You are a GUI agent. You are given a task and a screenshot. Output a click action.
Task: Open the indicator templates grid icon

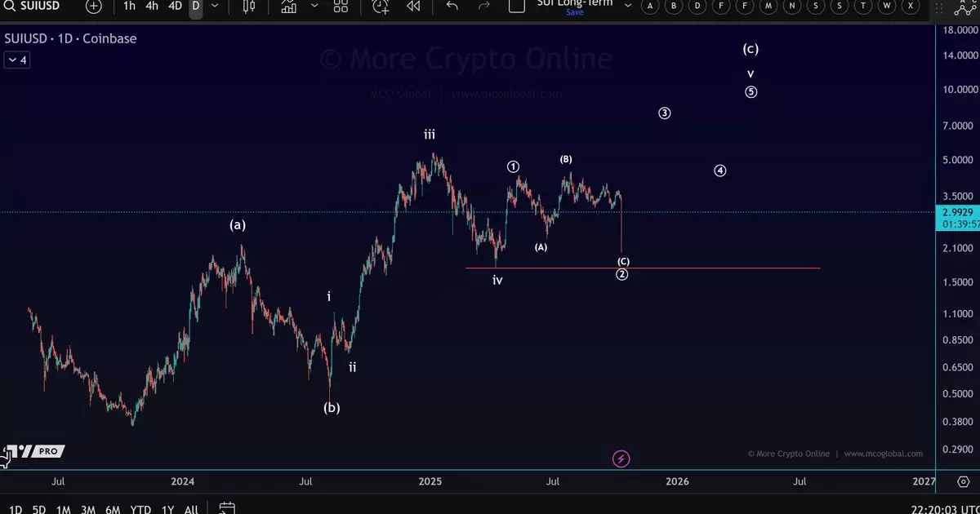click(x=341, y=7)
